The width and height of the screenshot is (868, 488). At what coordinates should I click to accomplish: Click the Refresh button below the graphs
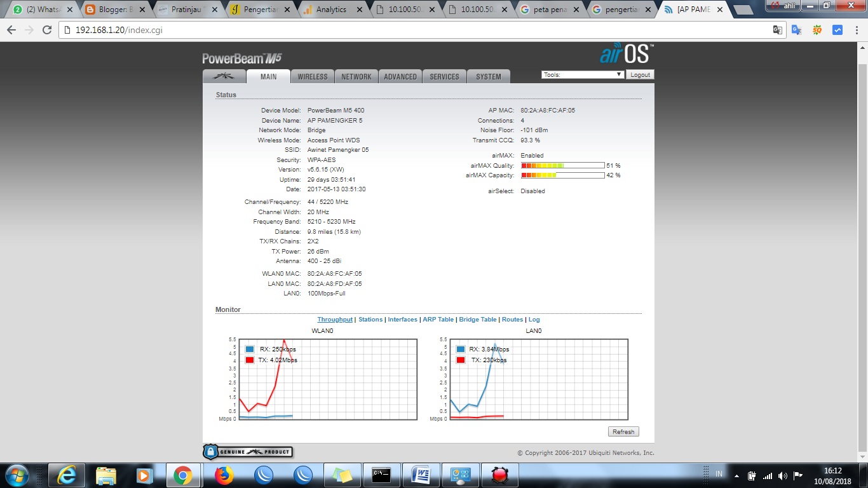click(x=623, y=431)
